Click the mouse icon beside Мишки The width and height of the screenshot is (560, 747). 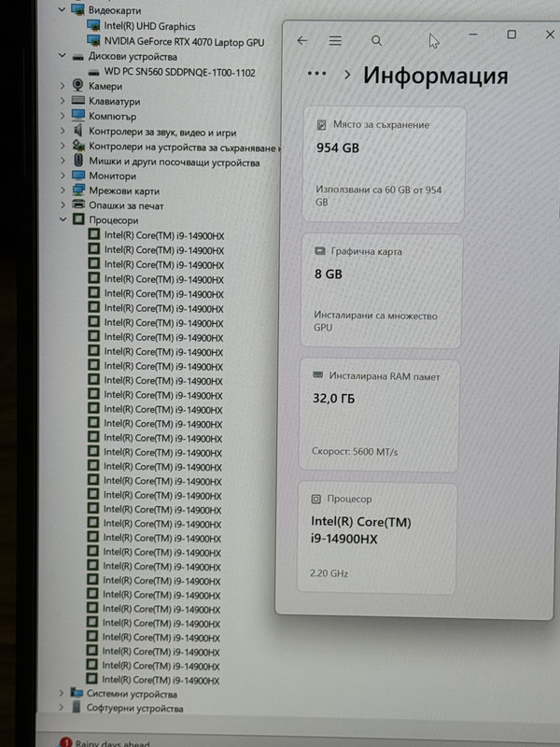click(x=79, y=161)
